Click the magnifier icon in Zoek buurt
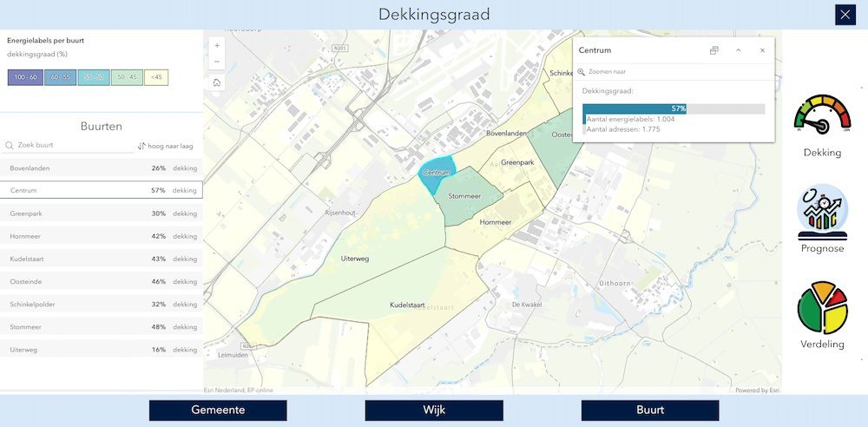The width and height of the screenshot is (868, 427). click(10, 146)
